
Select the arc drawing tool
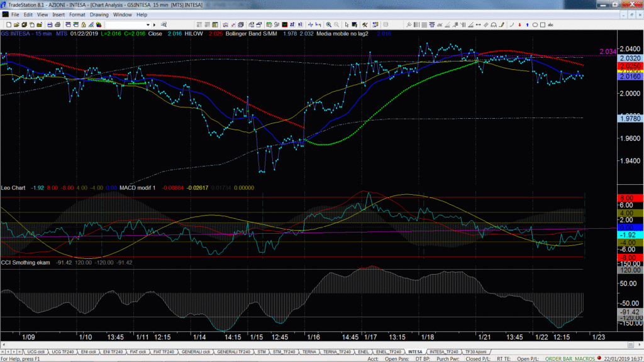pos(512,25)
